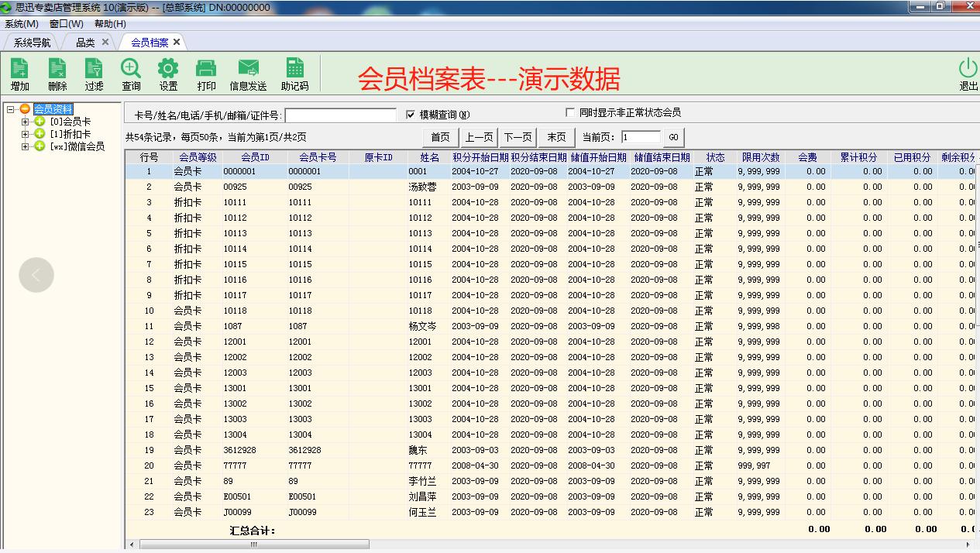Click the 退出 (Exit) power icon
980x553 pixels.
(x=967, y=73)
